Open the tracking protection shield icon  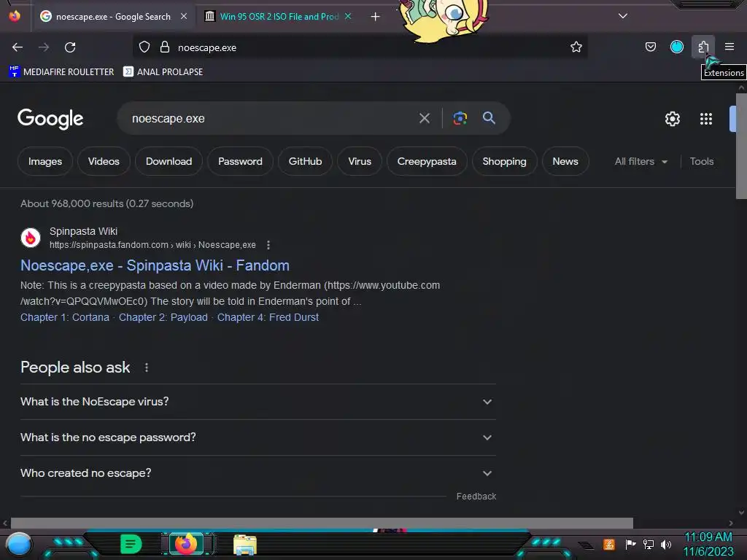pos(144,47)
